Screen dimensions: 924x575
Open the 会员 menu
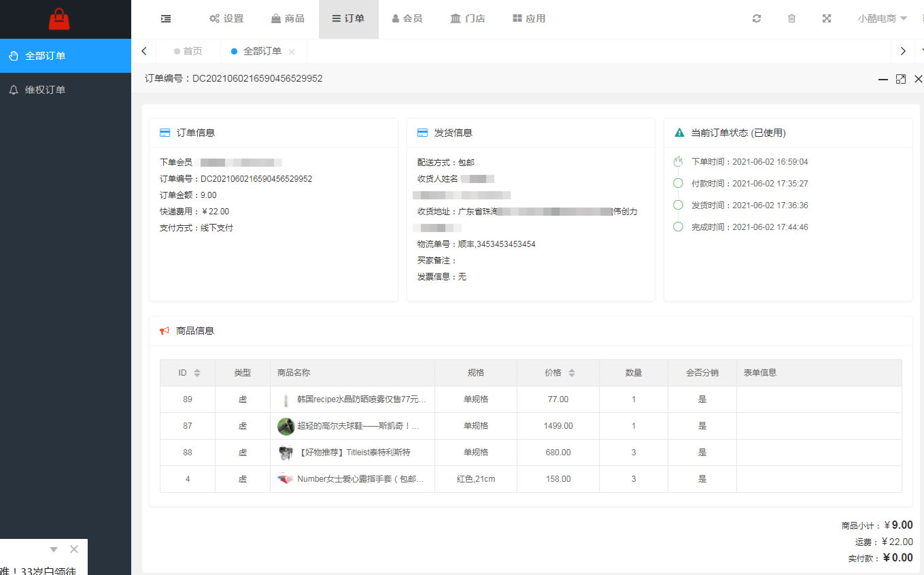407,19
